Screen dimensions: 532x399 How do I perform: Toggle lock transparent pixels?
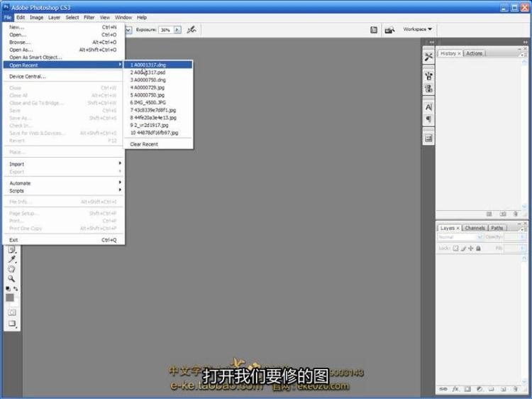click(455, 248)
